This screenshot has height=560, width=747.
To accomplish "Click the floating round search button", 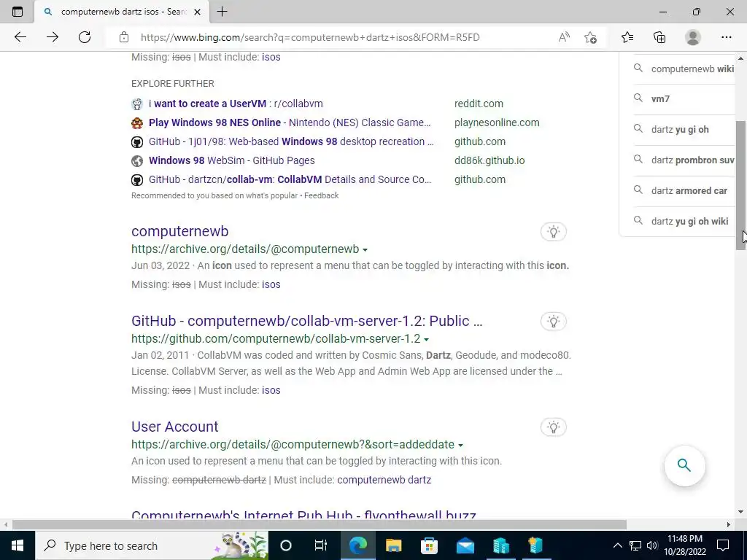I will coord(684,465).
